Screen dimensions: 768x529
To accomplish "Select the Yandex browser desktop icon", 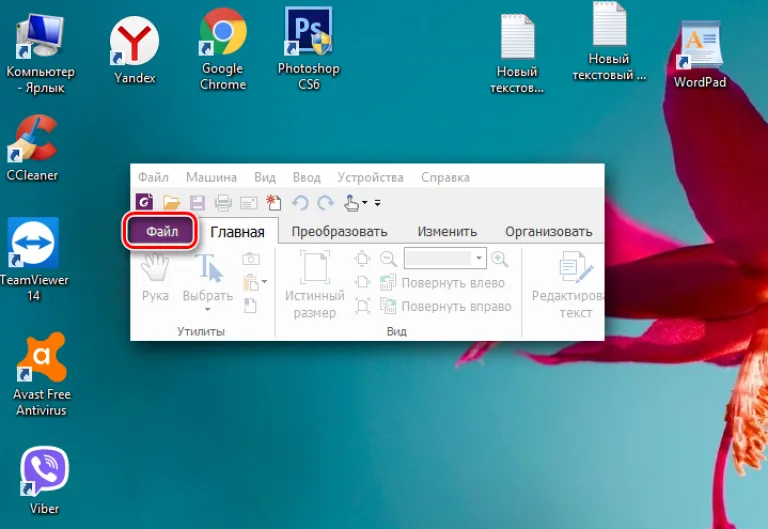I will 135,50.
